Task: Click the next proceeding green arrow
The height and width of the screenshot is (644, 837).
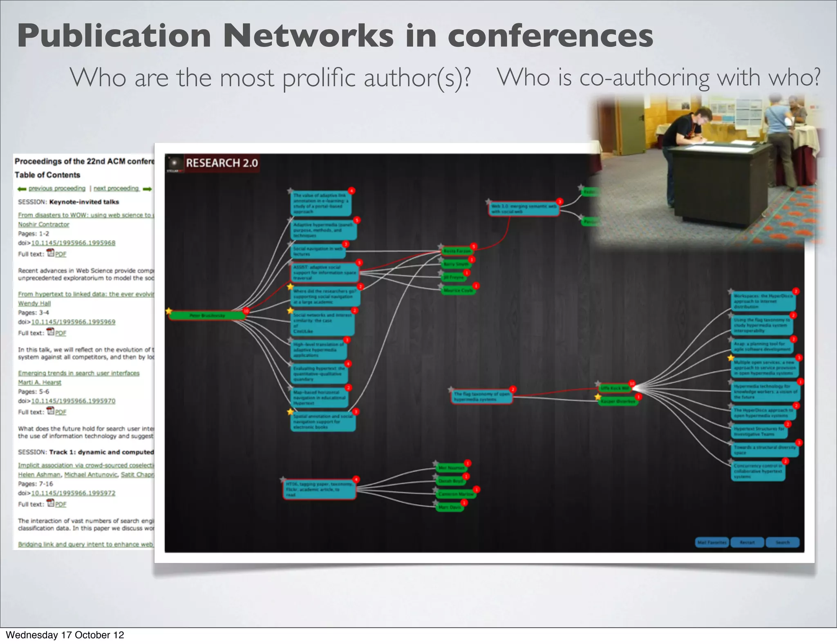Action: click(x=148, y=189)
